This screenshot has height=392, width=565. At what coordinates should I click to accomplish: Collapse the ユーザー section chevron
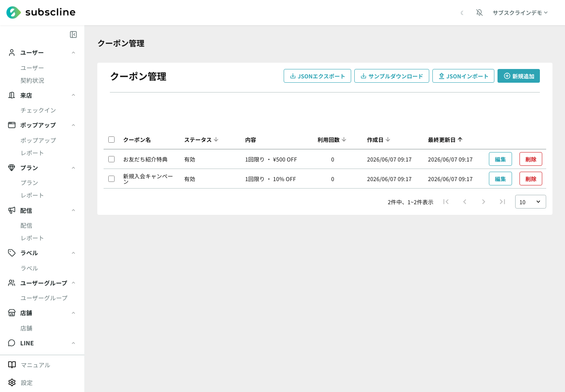tap(73, 53)
